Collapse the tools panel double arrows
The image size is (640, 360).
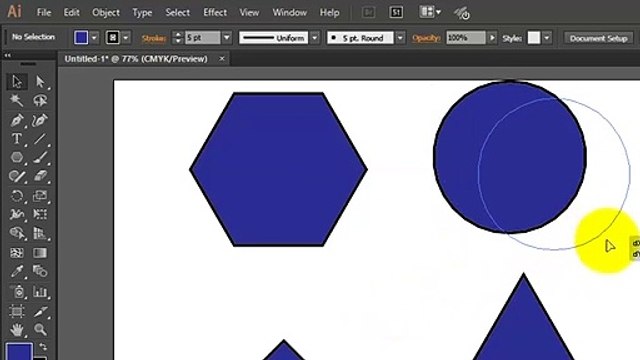(7, 55)
